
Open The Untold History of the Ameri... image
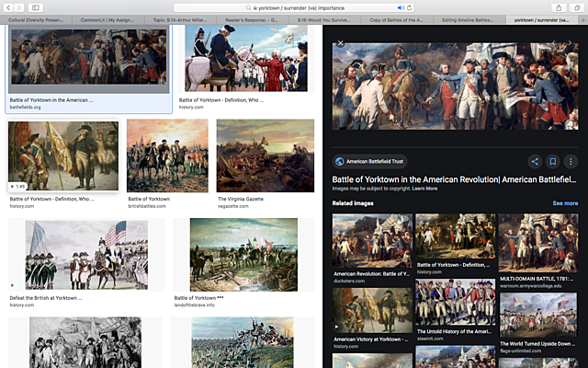pyautogui.click(x=456, y=303)
